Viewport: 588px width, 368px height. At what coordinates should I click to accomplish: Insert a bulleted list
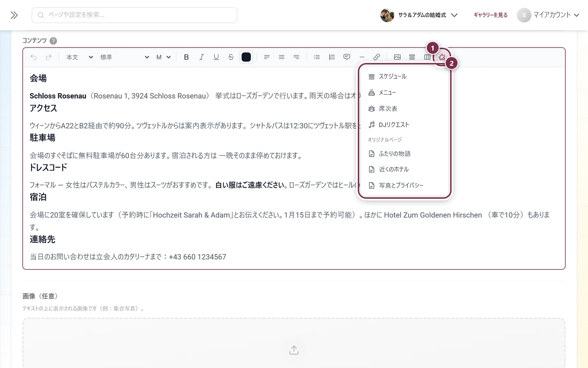(317, 57)
